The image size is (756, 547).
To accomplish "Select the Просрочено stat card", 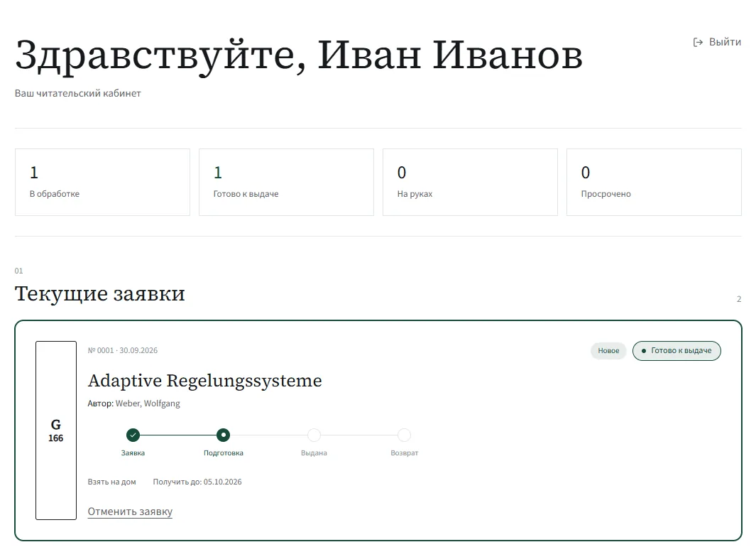I will (654, 183).
